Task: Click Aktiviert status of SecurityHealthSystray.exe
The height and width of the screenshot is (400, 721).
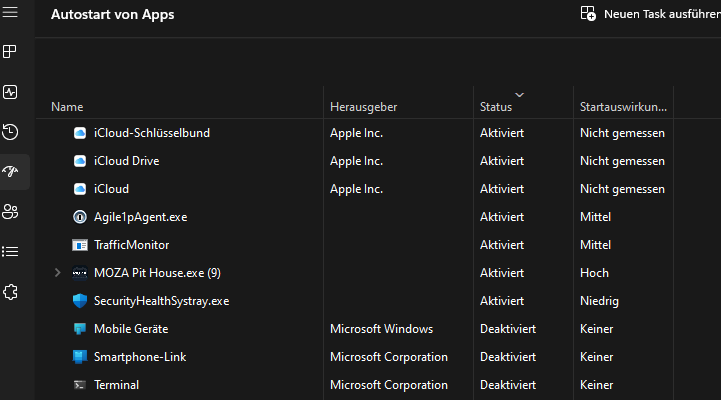Action: click(x=502, y=301)
